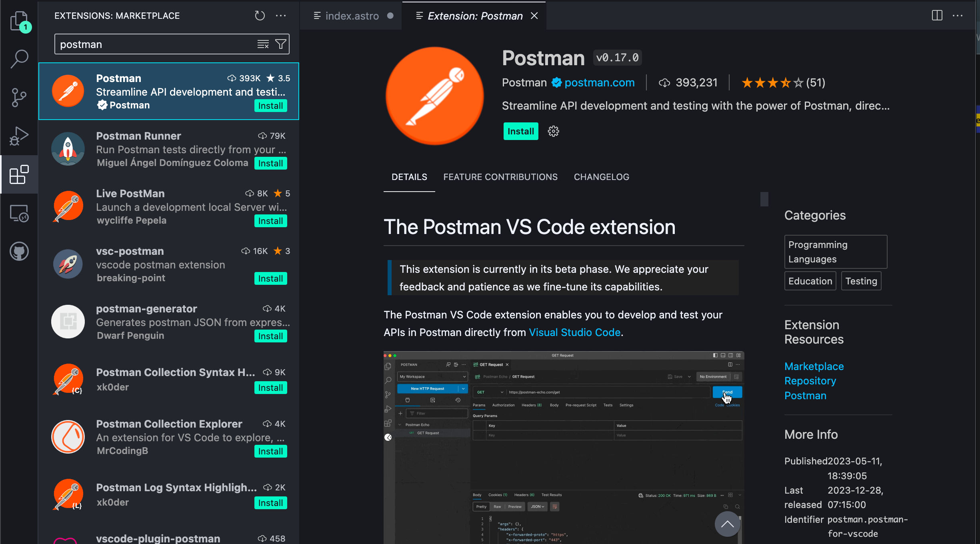Open the FEATURE CONTRIBUTIONS tab
This screenshot has height=544, width=980.
point(500,177)
